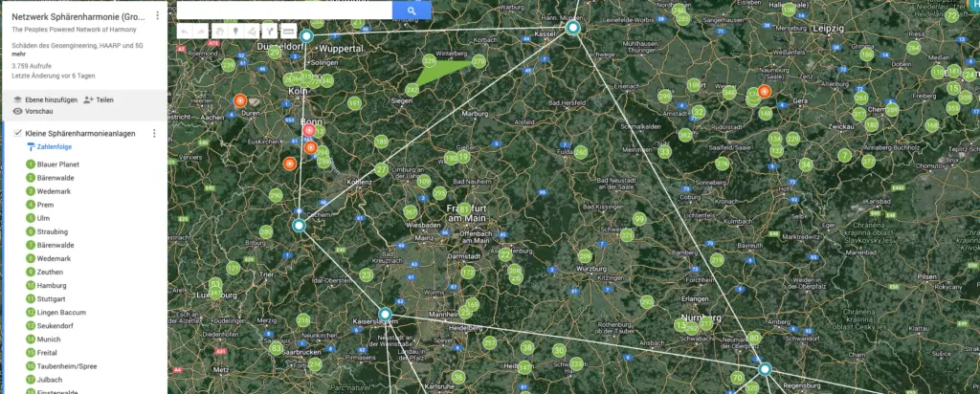980x394 pixels.
Task: Click the blue search magnifier button
Action: click(412, 11)
